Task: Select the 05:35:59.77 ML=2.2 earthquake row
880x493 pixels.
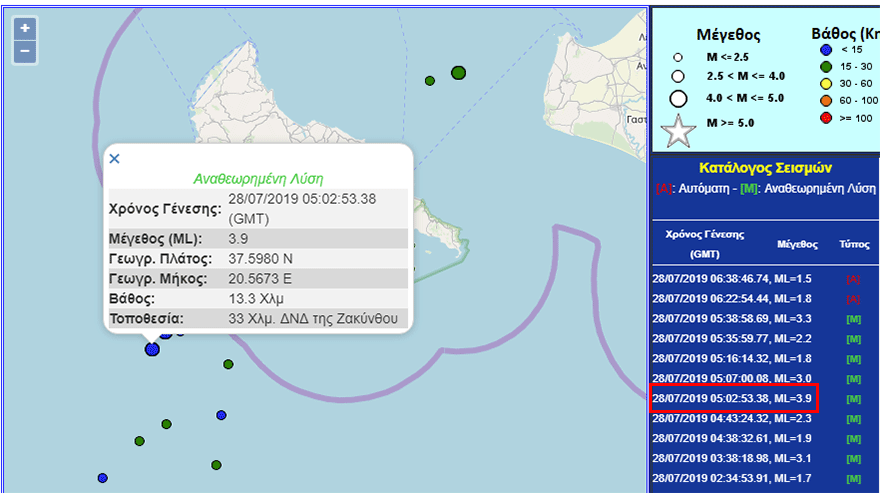Action: (x=732, y=339)
